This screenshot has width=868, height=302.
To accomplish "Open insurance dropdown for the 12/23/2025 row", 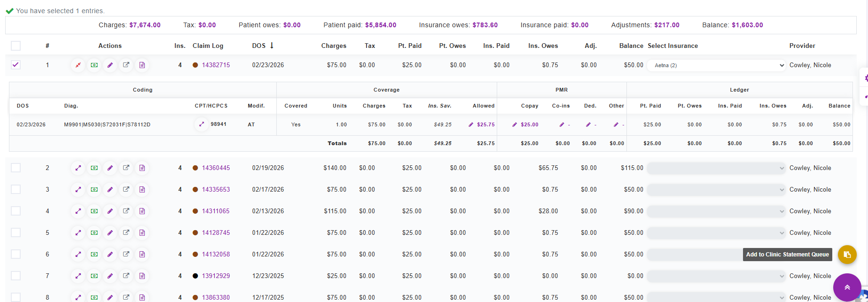I will point(716,276).
